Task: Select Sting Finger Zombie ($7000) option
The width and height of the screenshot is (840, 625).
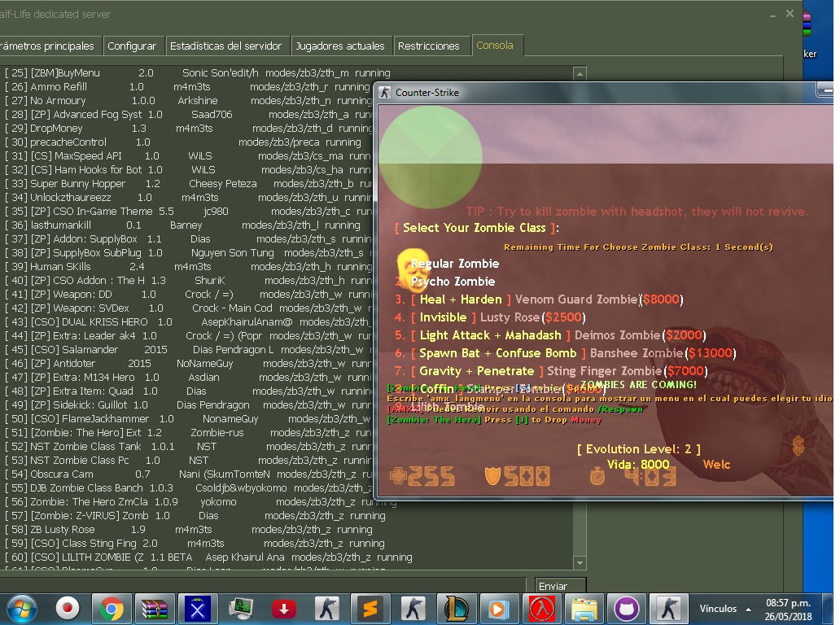Action: [x=551, y=370]
